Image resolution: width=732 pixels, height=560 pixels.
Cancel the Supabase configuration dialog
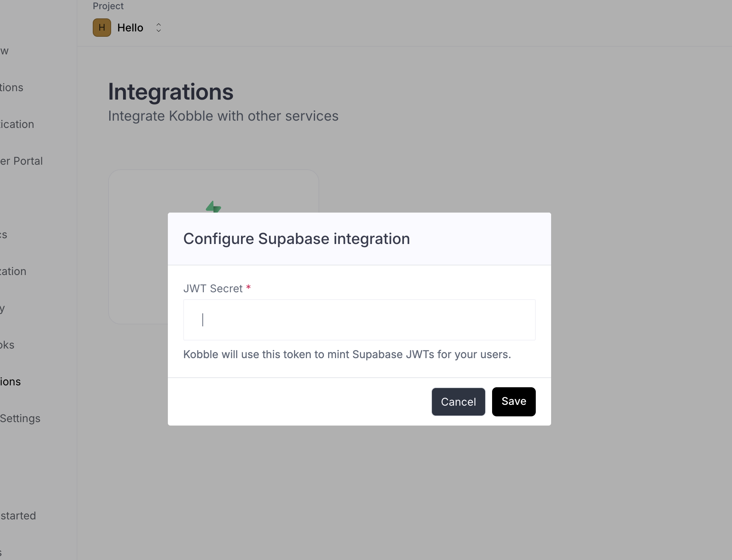458,401
